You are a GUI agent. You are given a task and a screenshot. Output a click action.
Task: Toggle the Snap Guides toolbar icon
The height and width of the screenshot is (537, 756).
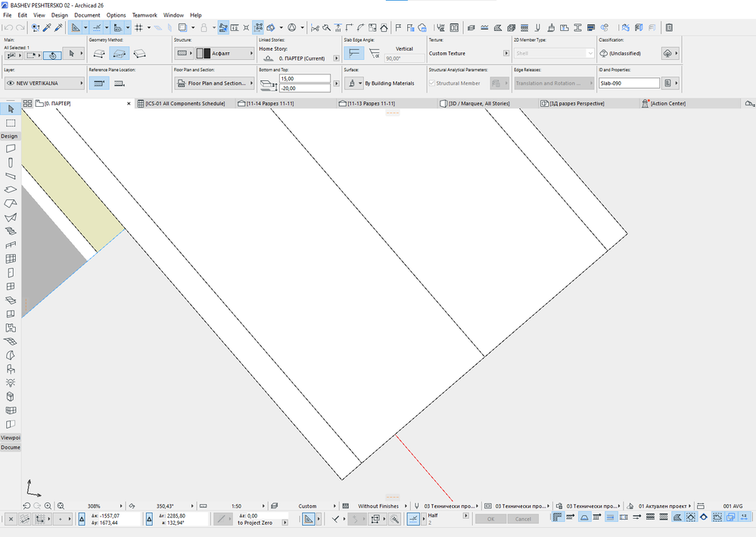tap(97, 27)
